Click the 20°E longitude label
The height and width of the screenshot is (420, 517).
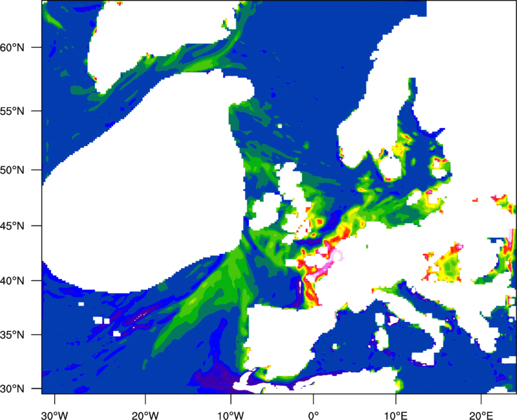tap(480, 406)
